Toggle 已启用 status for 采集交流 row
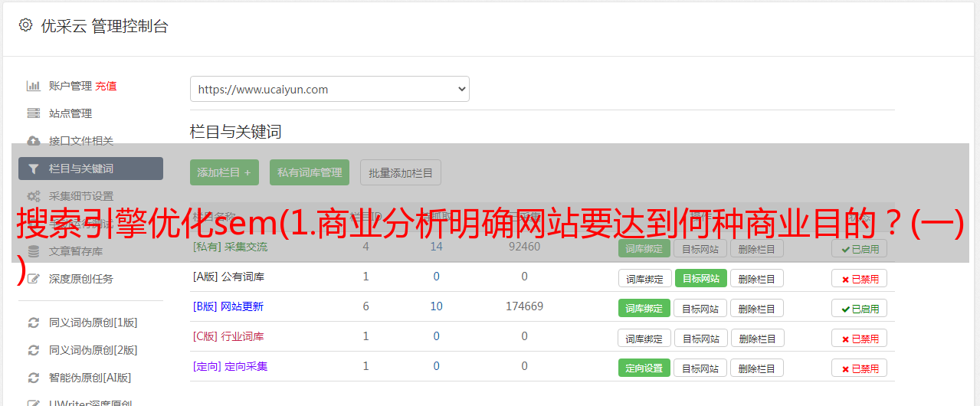The width and height of the screenshot is (980, 406). click(859, 248)
